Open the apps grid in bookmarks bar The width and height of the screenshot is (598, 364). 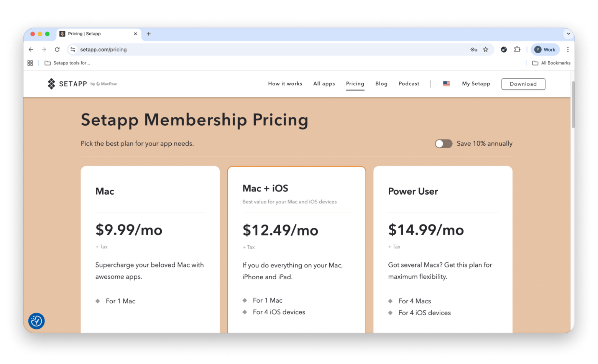click(x=30, y=63)
